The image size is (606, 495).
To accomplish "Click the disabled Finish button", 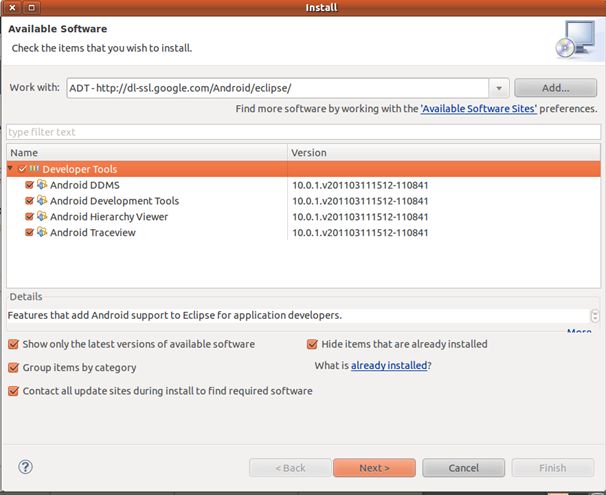I will [x=553, y=468].
